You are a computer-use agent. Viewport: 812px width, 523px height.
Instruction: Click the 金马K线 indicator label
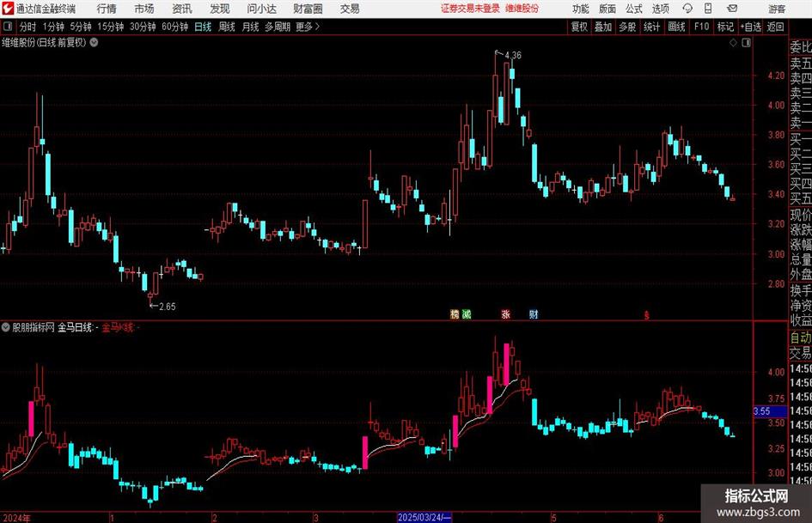(118, 326)
